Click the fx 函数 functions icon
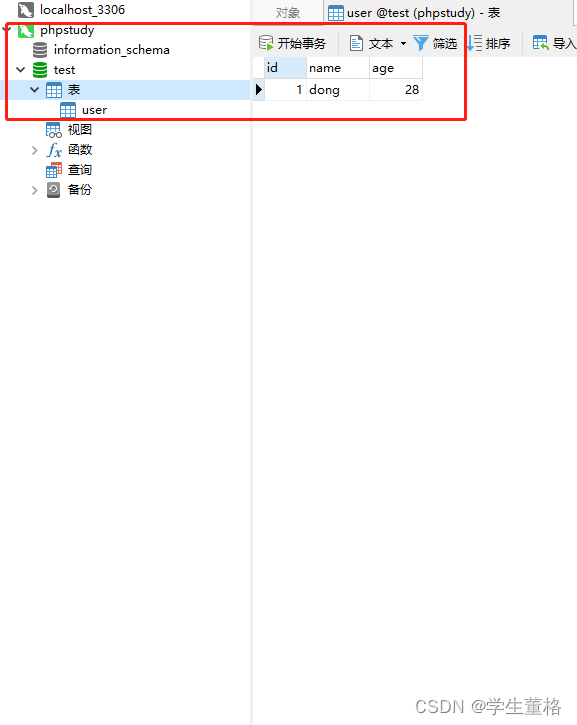 pos(54,150)
